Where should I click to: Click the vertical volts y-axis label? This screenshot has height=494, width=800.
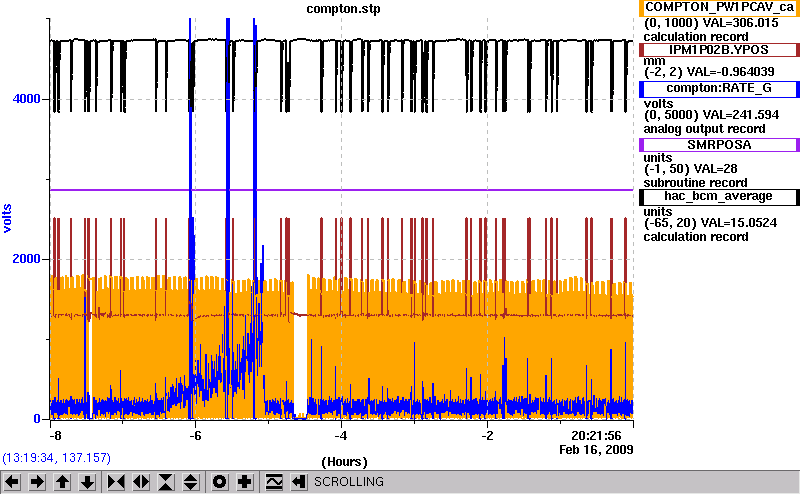point(7,218)
